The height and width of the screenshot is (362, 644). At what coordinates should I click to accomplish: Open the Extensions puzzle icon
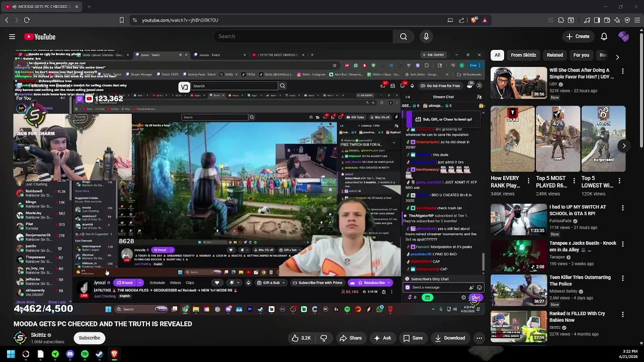561,20
